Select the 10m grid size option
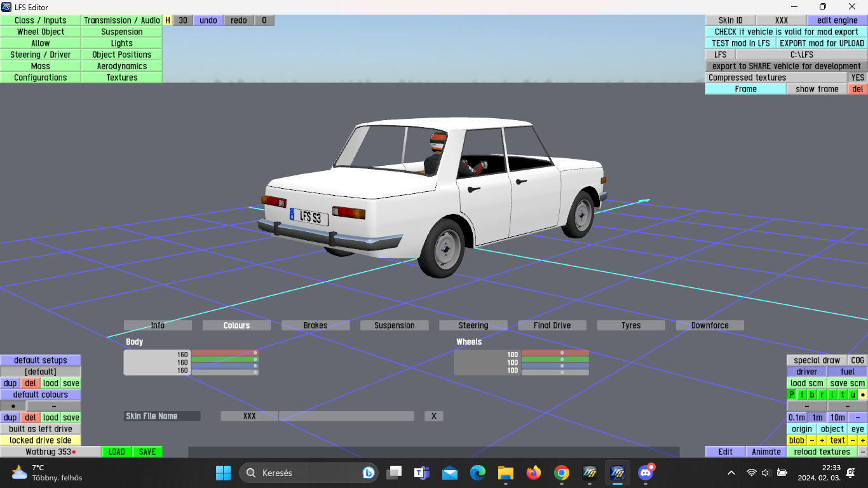Screen dimensions: 868x488 (837, 417)
